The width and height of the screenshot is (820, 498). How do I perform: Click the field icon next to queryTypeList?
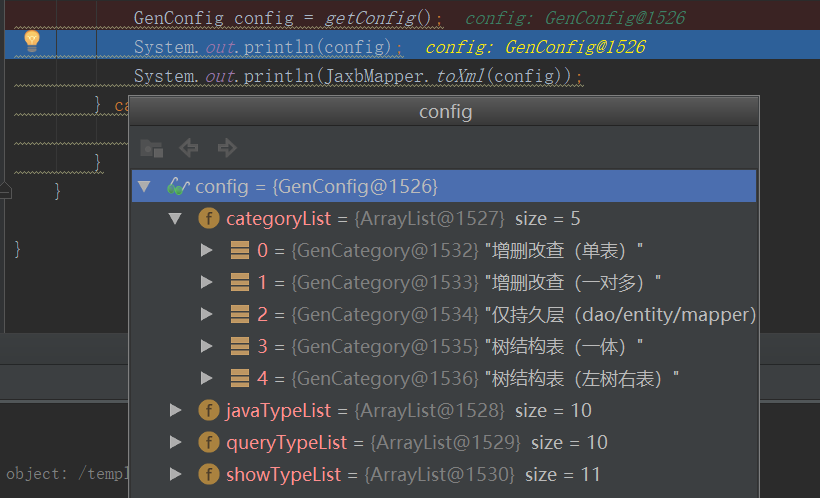209,443
